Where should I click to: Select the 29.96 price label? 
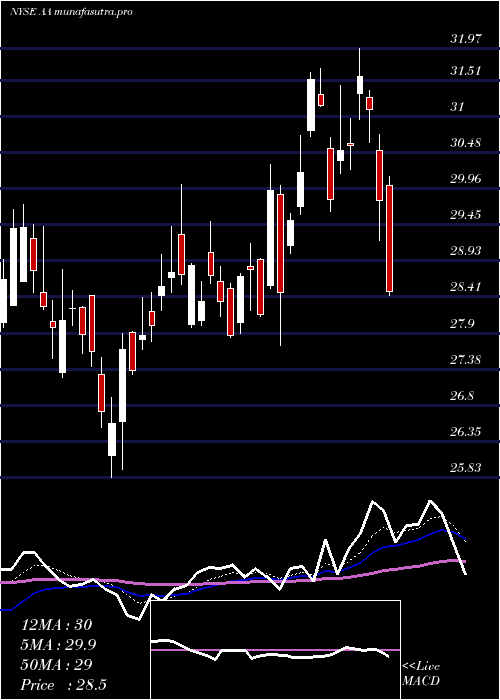tap(466, 179)
